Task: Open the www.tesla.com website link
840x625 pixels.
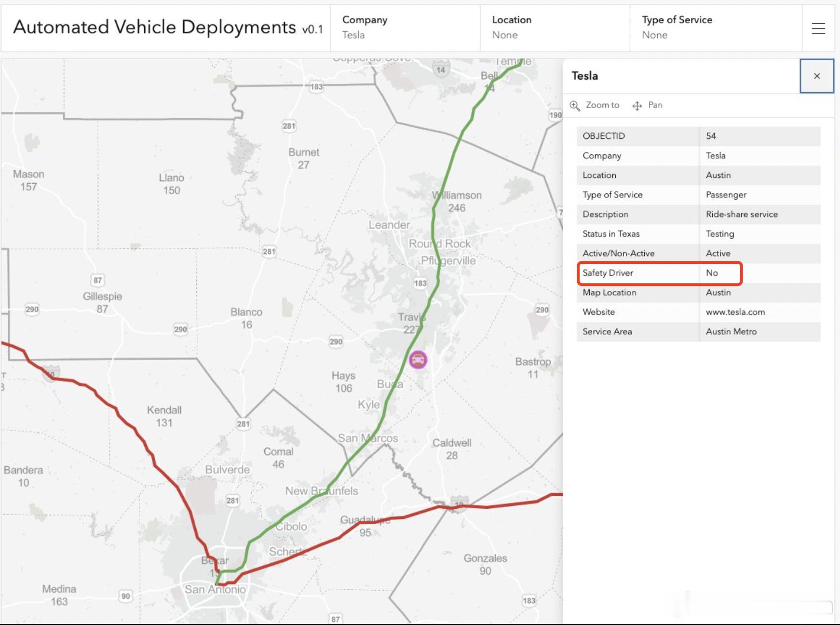Action: click(x=735, y=312)
